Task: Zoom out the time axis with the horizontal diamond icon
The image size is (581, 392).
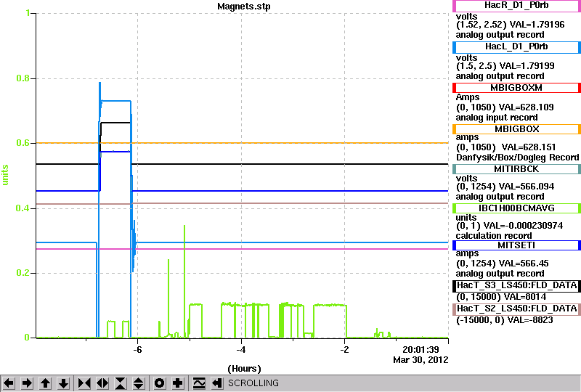Action: click(x=102, y=383)
